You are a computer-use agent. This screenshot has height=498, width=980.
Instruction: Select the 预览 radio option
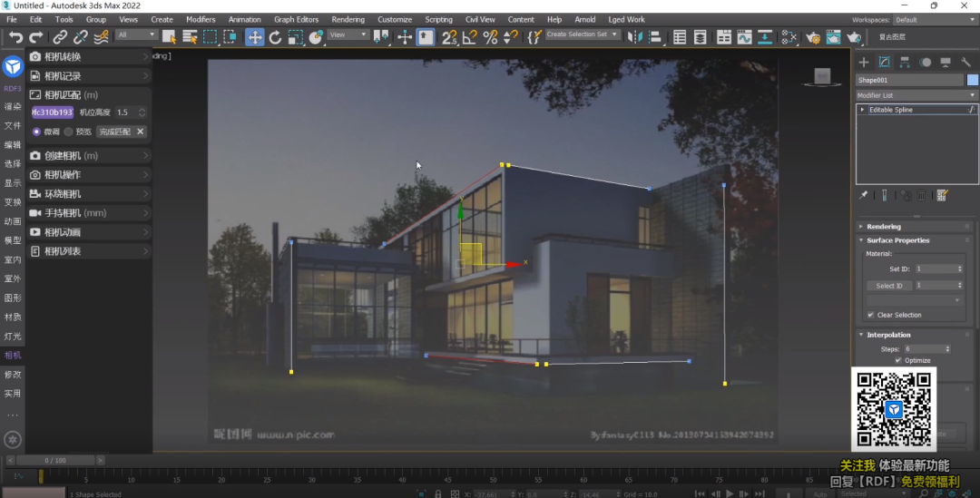tap(68, 132)
